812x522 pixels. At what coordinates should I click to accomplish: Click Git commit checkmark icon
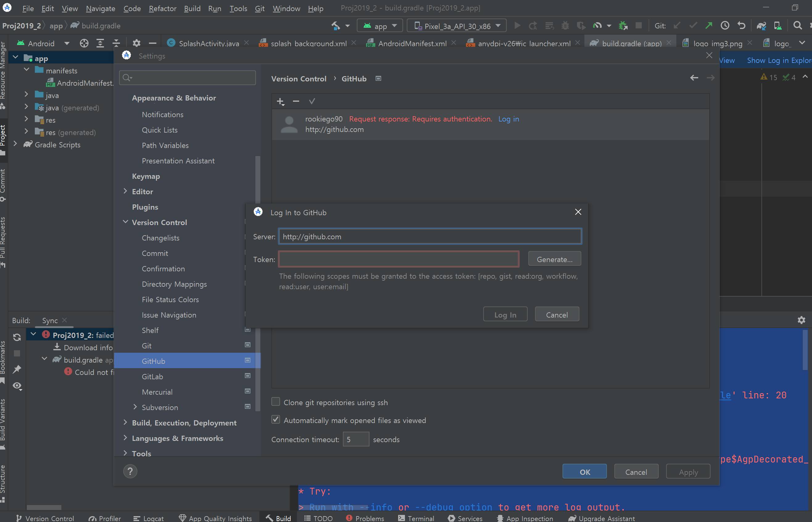tap(693, 26)
